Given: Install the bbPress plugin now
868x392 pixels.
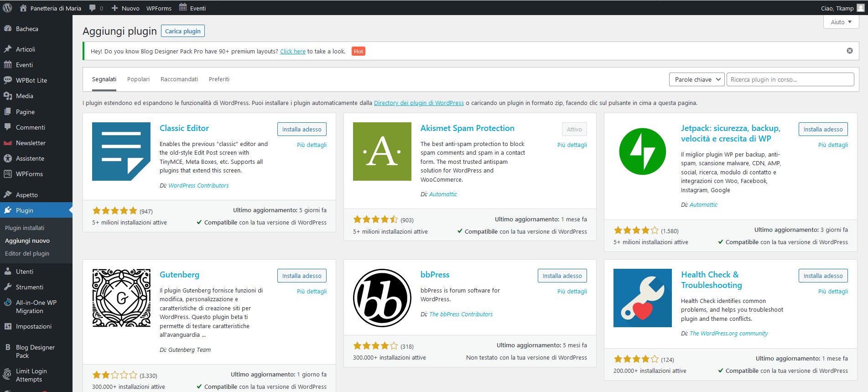Looking at the screenshot, I should 562,276.
